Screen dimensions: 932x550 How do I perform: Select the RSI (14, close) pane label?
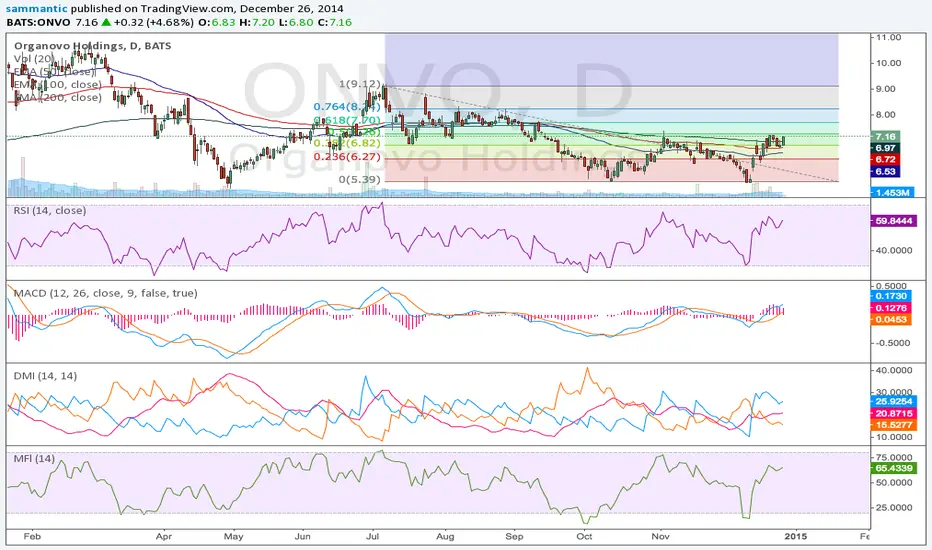[x=49, y=210]
